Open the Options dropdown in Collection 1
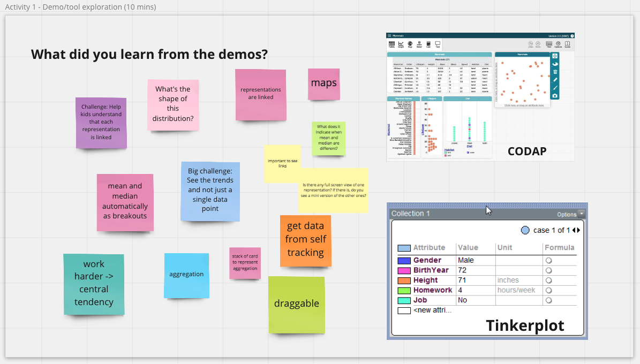 click(x=570, y=214)
